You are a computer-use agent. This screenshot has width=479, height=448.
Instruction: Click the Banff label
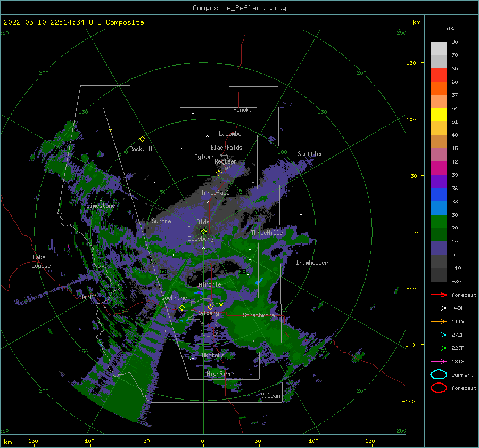(88, 297)
